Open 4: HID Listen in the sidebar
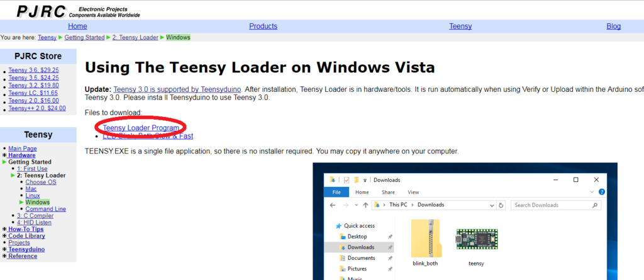This screenshot has width=644, height=280. click(34, 223)
